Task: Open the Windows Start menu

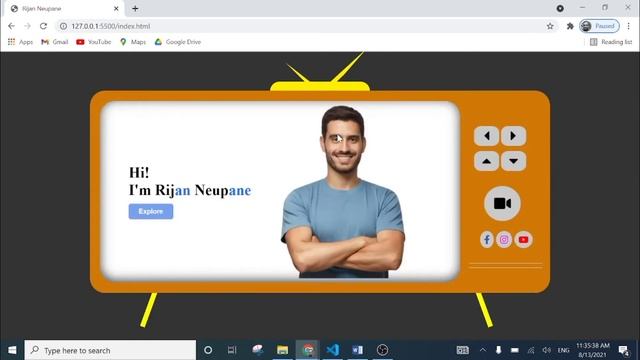Action: tap(12, 350)
